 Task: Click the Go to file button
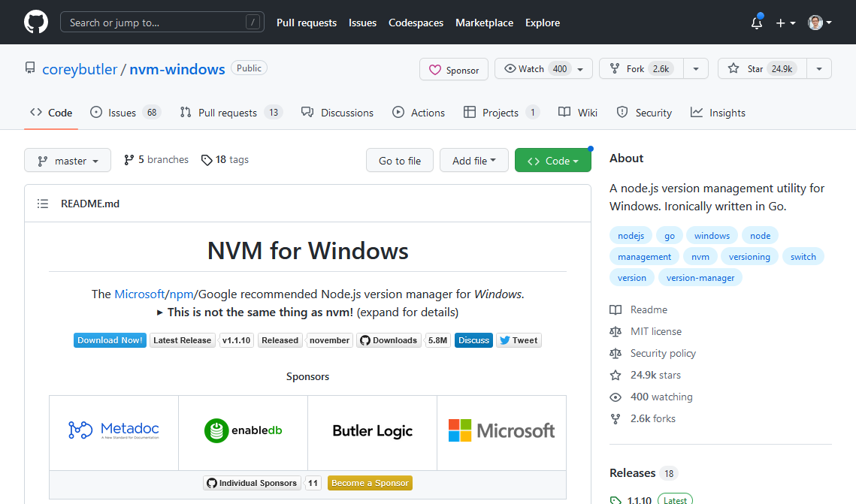click(400, 161)
